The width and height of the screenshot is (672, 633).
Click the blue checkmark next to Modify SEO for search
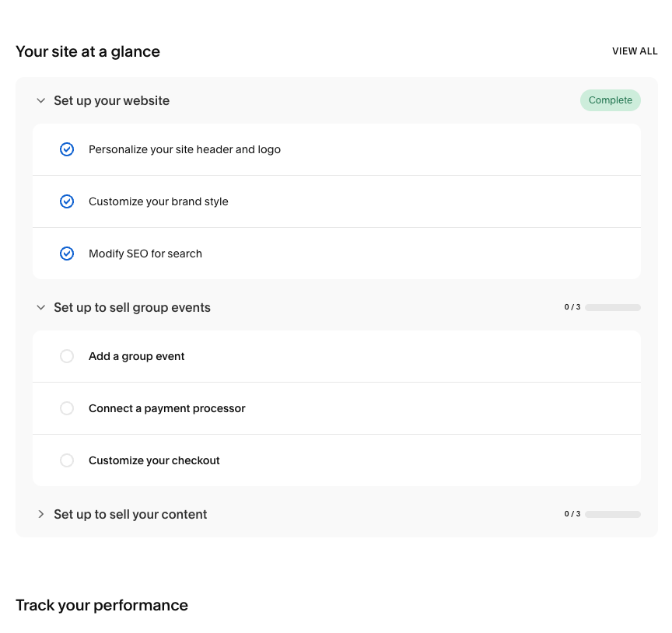(67, 254)
